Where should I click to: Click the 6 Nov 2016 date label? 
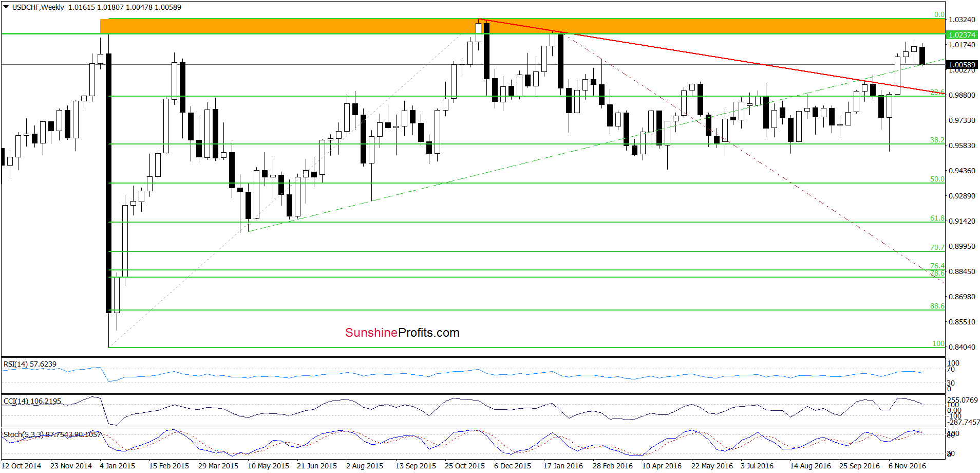click(907, 466)
